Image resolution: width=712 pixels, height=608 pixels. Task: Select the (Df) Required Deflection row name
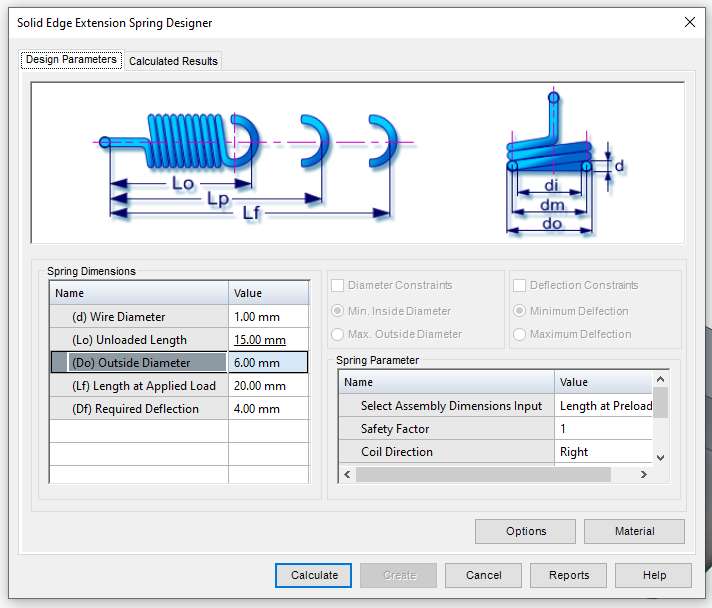click(x=139, y=409)
